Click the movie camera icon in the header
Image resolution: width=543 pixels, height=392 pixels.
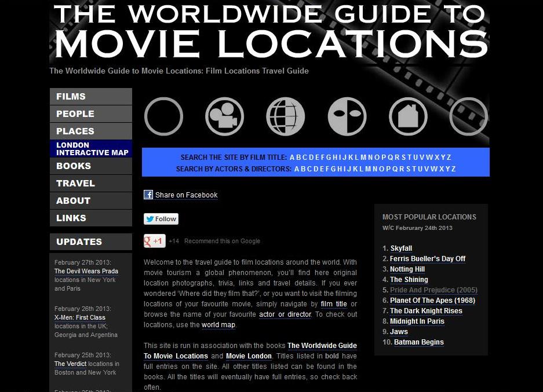point(224,116)
